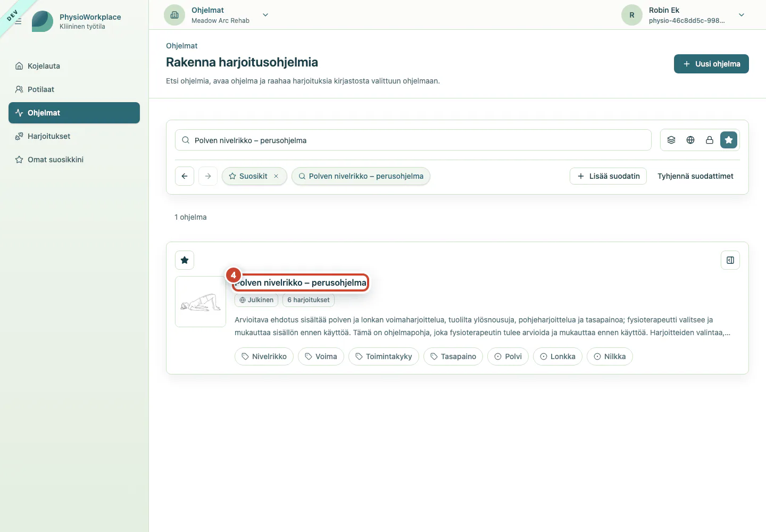Image resolution: width=766 pixels, height=532 pixels.
Task: Go forward with right arrow button
Action: pyautogui.click(x=208, y=176)
